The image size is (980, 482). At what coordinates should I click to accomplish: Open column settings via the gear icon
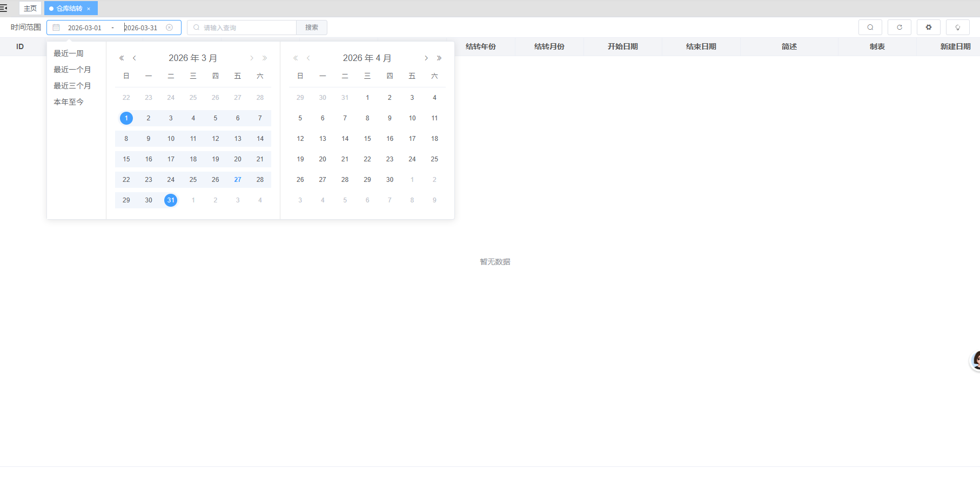(928, 28)
